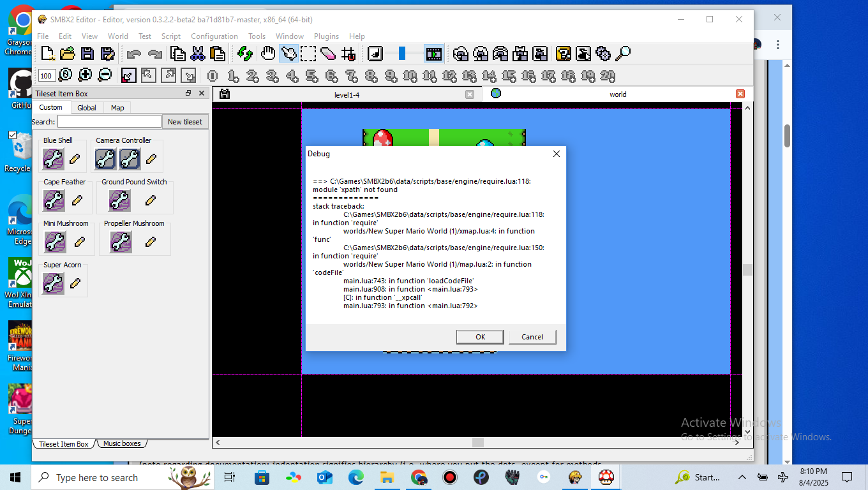
Task: Click Cancel in the Debug dialog
Action: (532, 337)
